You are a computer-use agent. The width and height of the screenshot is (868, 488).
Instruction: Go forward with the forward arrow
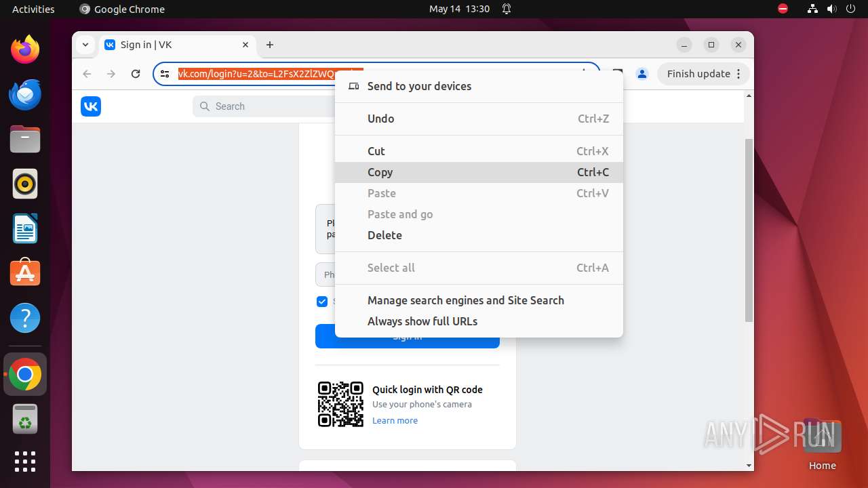coord(111,74)
